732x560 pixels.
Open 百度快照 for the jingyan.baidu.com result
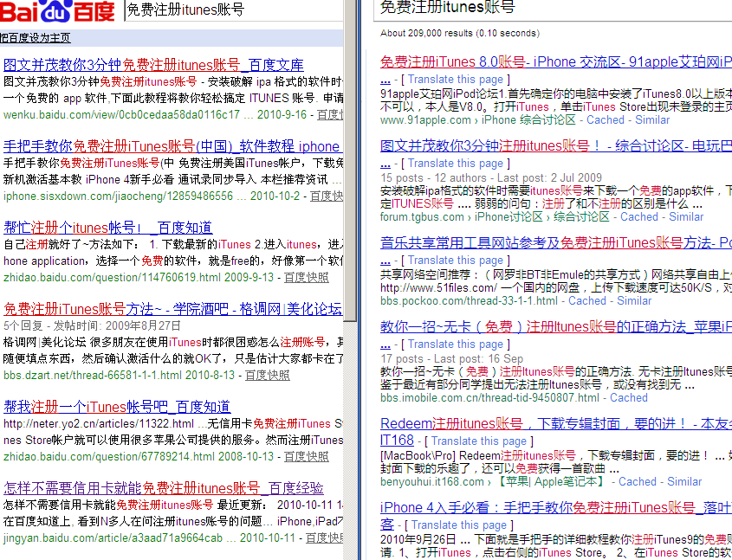325,538
